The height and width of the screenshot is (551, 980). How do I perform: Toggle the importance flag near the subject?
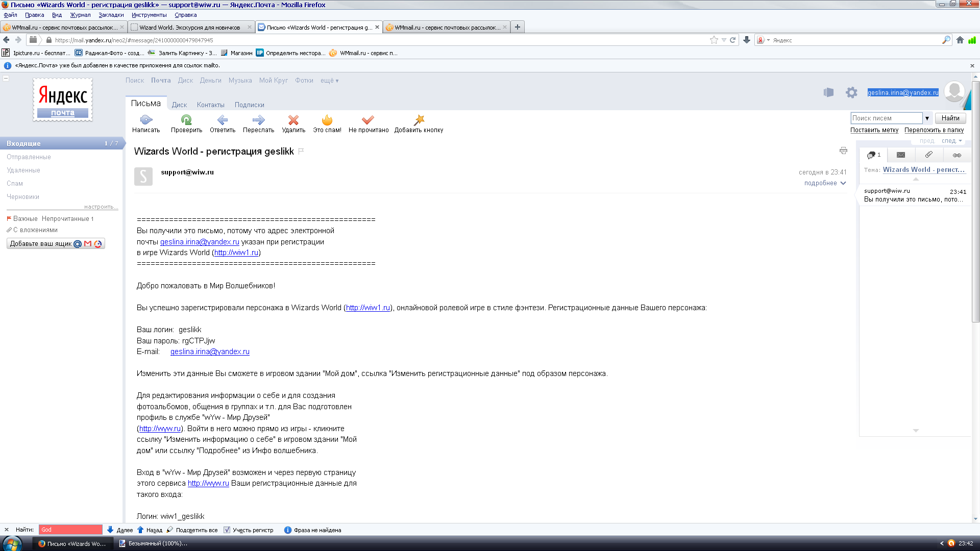pyautogui.click(x=301, y=151)
